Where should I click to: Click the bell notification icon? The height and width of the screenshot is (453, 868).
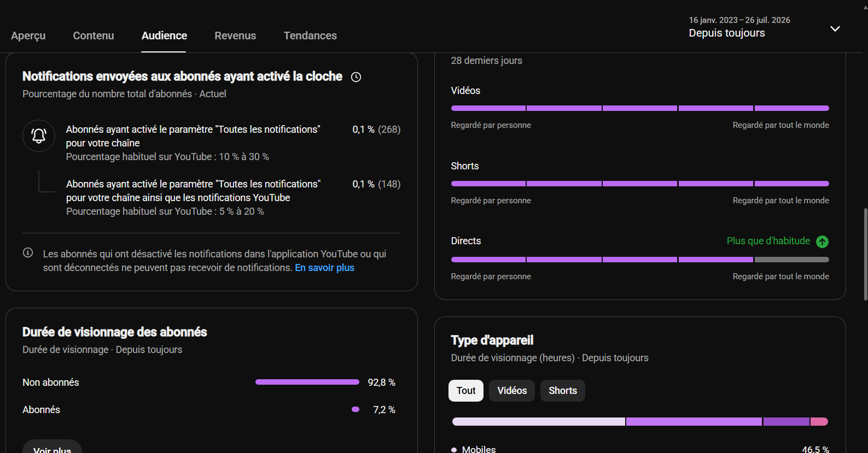39,136
